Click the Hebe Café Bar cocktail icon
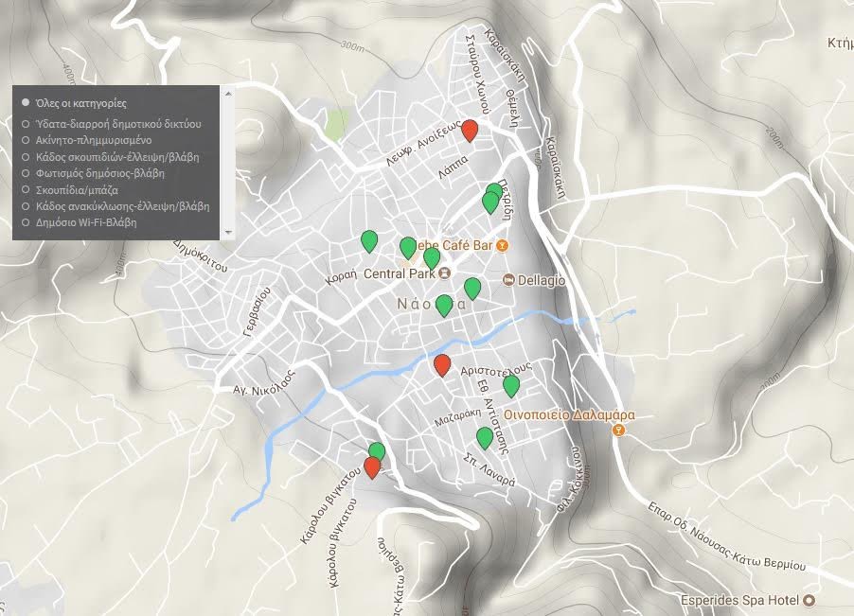Screen dimensions: 854x616 503,246
